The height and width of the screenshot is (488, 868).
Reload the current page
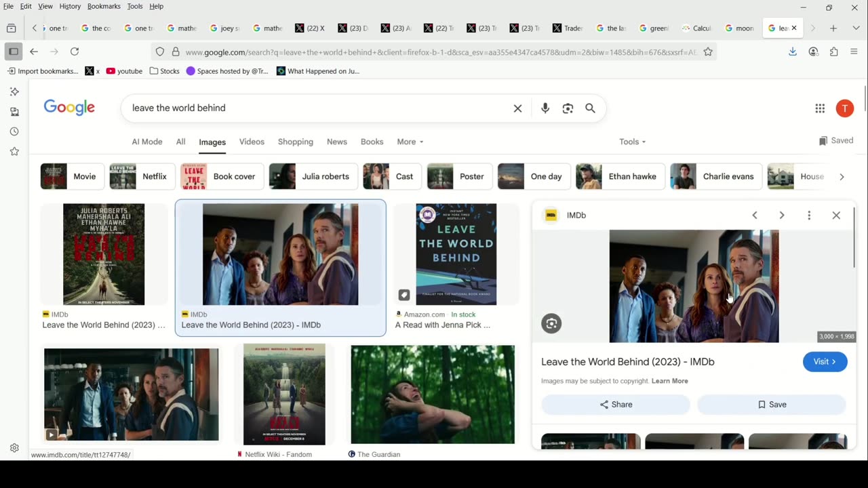click(x=75, y=52)
